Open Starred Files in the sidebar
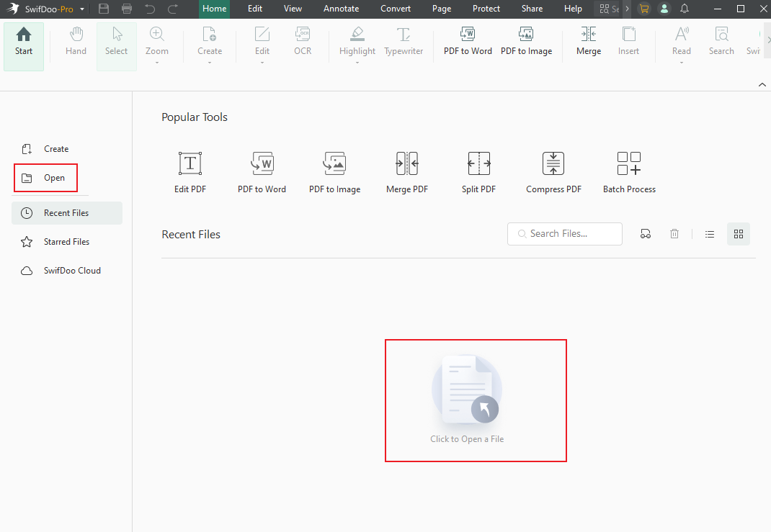Viewport: 771px width, 532px height. point(65,241)
